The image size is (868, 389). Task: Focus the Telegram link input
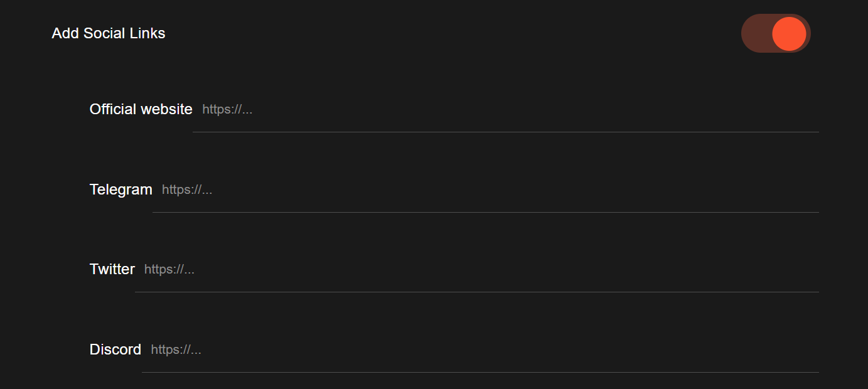[x=485, y=189]
